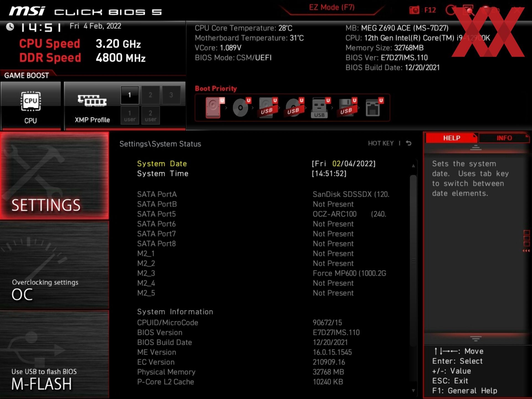Click the side panel triple-arrow expander
This screenshot has height=399, width=532.
click(526, 251)
